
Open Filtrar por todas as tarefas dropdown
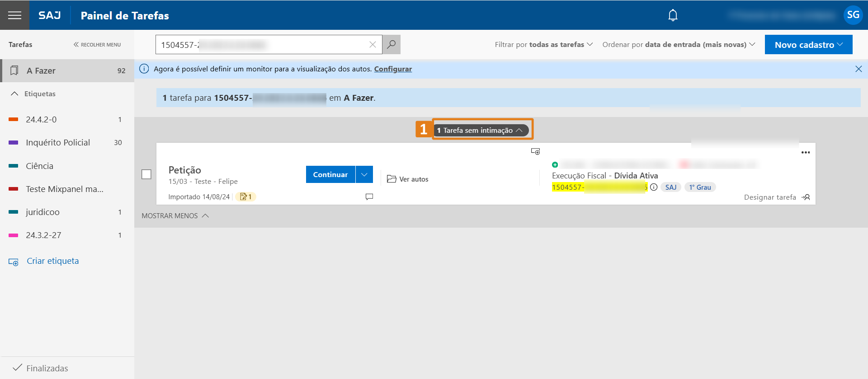543,44
